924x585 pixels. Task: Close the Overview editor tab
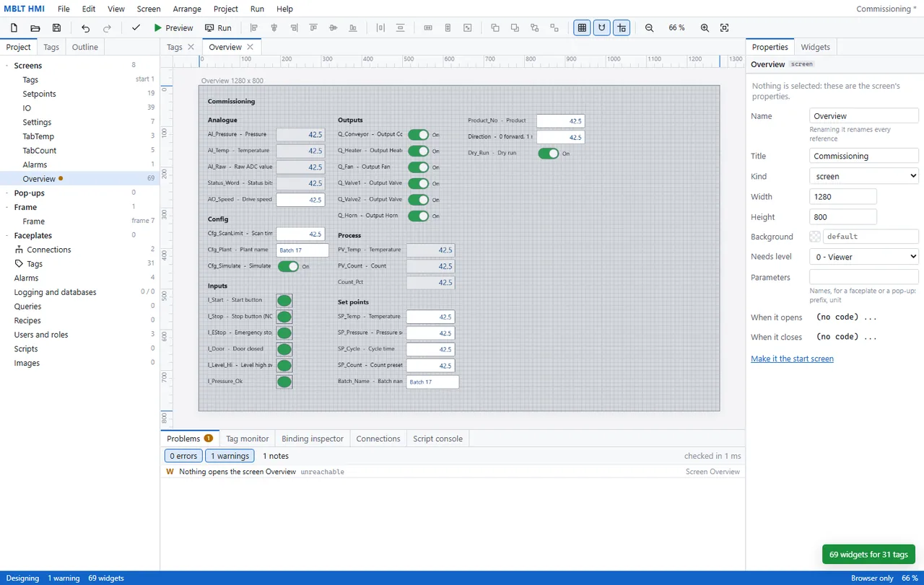click(x=250, y=47)
